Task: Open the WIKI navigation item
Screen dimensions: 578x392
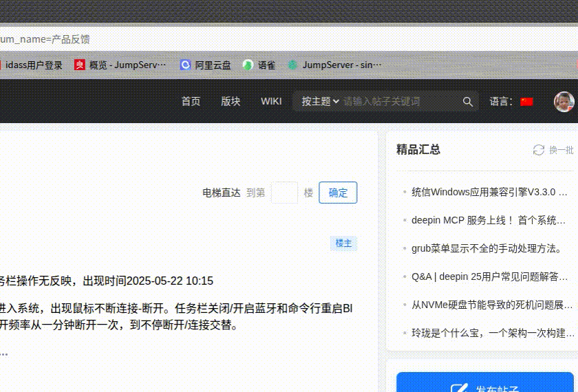Action: pyautogui.click(x=271, y=101)
